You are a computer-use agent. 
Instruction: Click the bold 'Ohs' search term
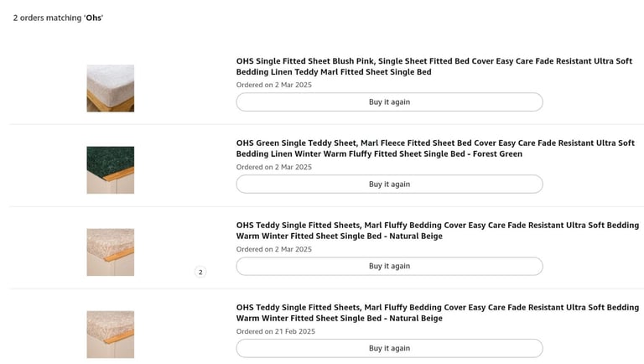[94, 18]
